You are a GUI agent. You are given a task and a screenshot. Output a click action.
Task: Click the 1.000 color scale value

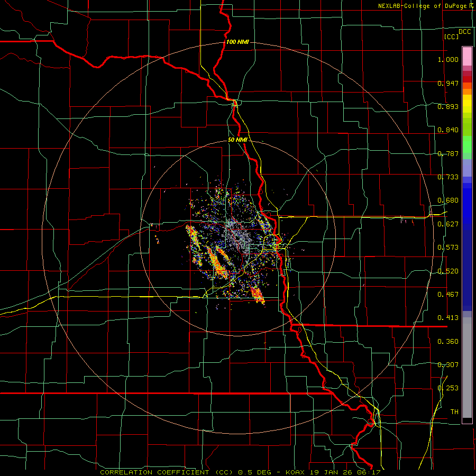point(448,59)
